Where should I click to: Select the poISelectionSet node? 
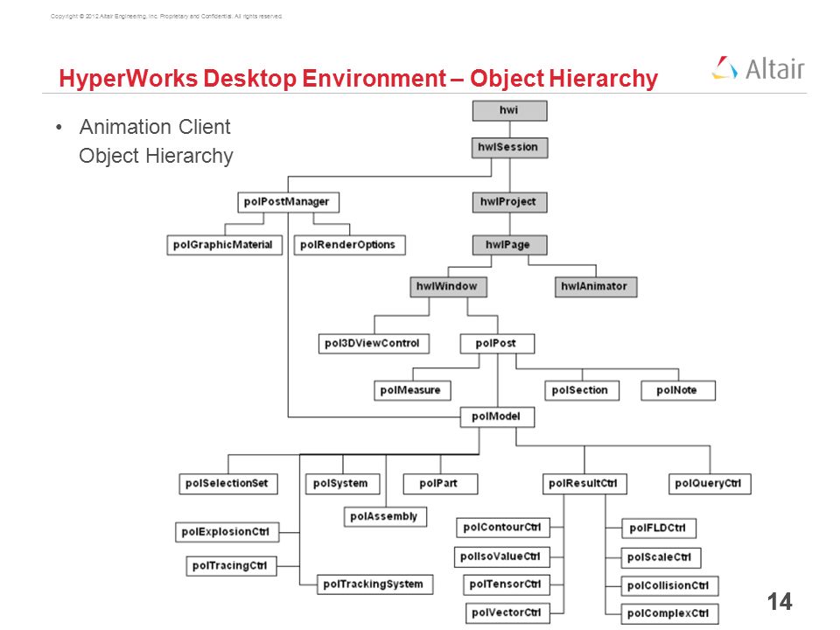pyautogui.click(x=228, y=484)
